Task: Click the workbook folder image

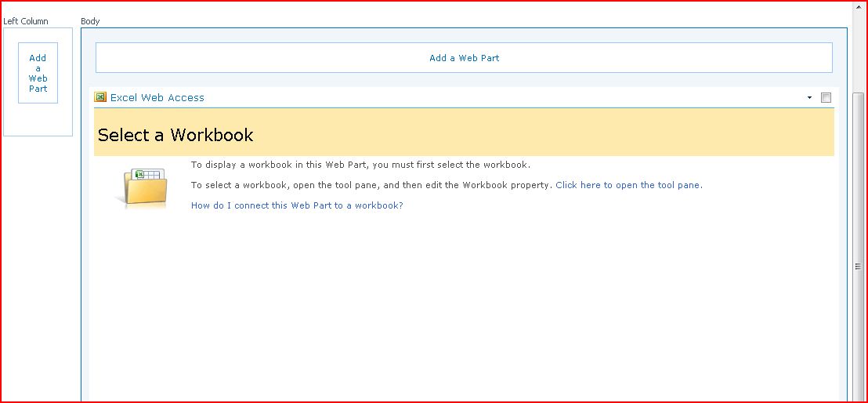Action: [142, 188]
